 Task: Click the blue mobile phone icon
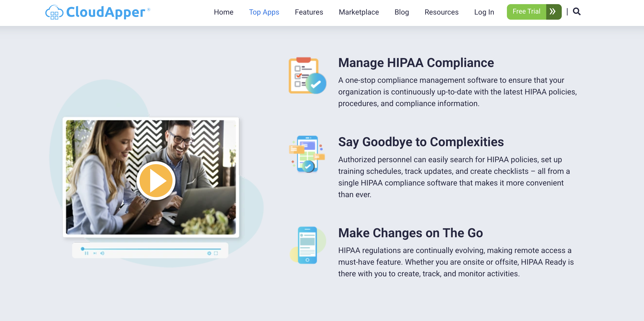(307, 245)
